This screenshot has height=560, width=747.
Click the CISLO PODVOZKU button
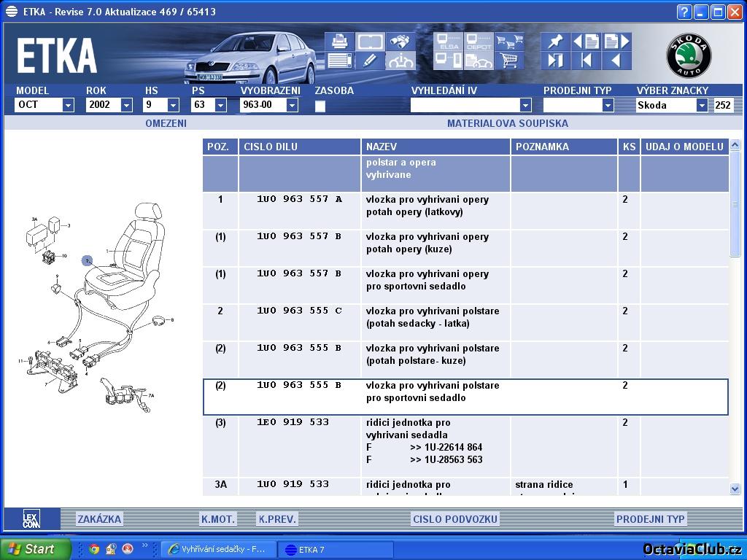(x=455, y=519)
